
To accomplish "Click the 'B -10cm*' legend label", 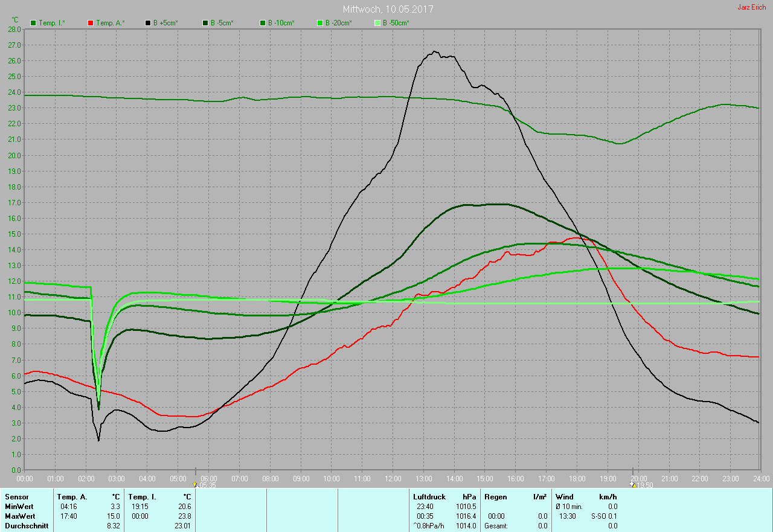I will pyautogui.click(x=281, y=23).
